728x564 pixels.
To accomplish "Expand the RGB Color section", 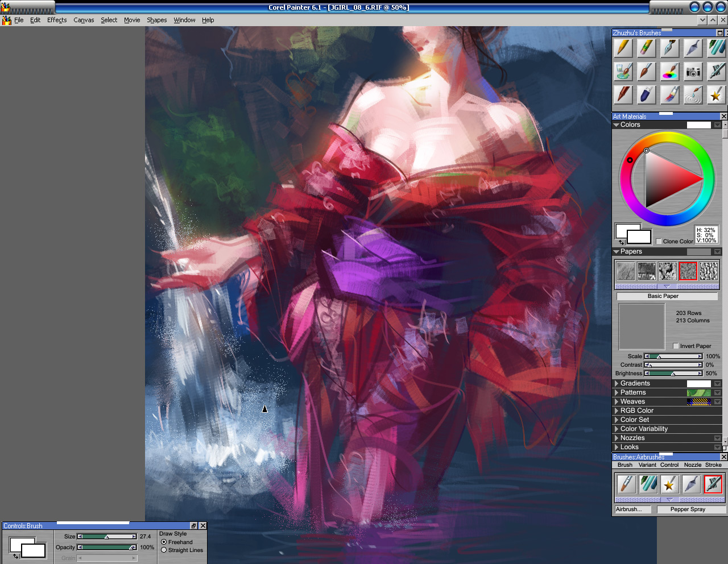I will click(617, 411).
